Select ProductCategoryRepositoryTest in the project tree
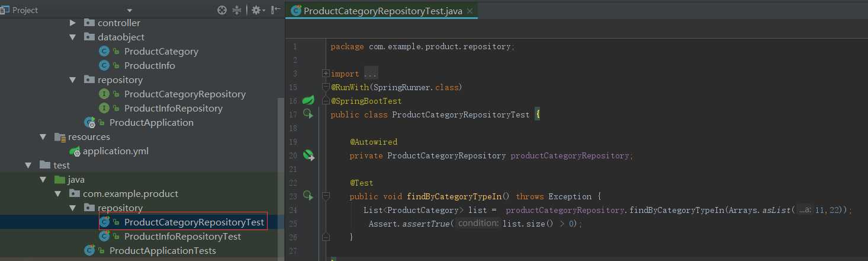This screenshot has height=261, width=868. (194, 222)
